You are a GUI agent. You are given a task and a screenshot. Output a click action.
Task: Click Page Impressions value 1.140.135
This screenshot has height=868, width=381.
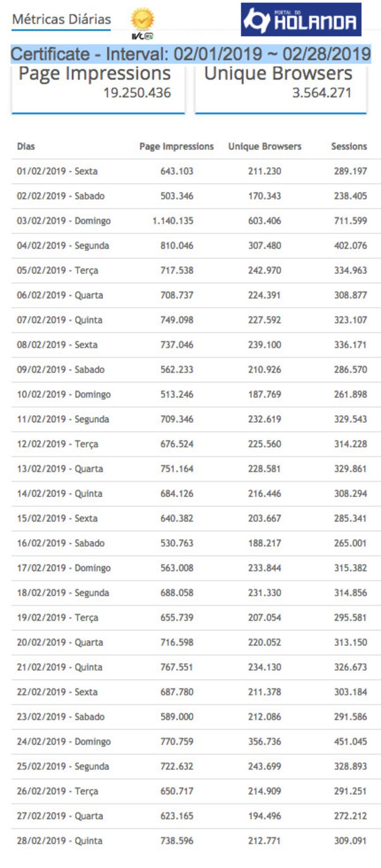pyautogui.click(x=172, y=221)
